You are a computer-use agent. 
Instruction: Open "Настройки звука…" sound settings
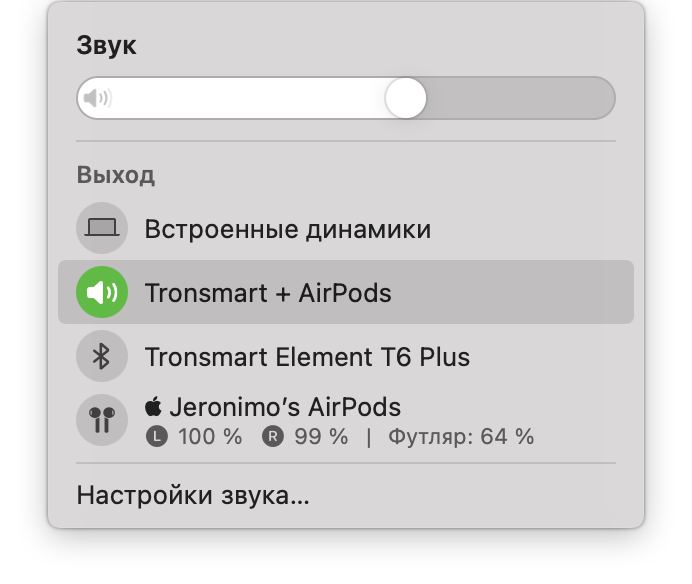193,496
